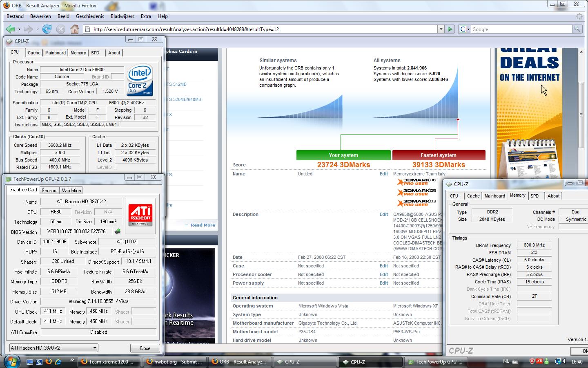Open the Validation tab in GPU-Z
The image size is (588, 368).
tap(71, 191)
